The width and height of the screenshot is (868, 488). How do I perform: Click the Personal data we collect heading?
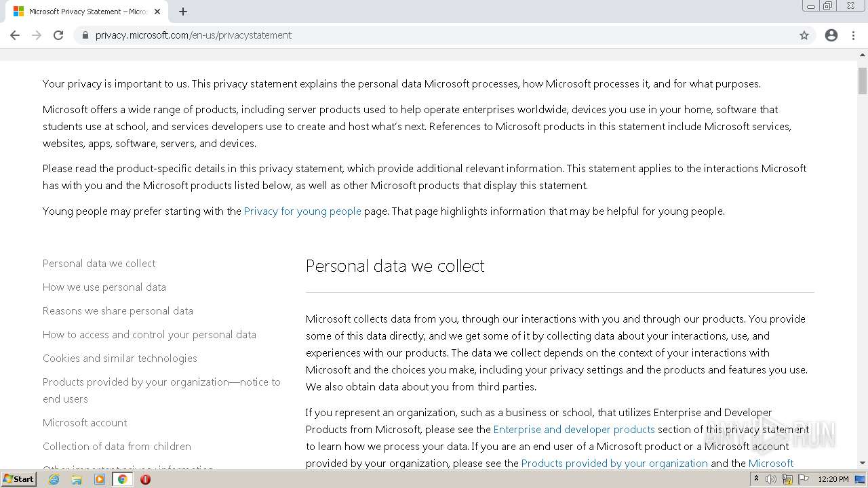(395, 266)
